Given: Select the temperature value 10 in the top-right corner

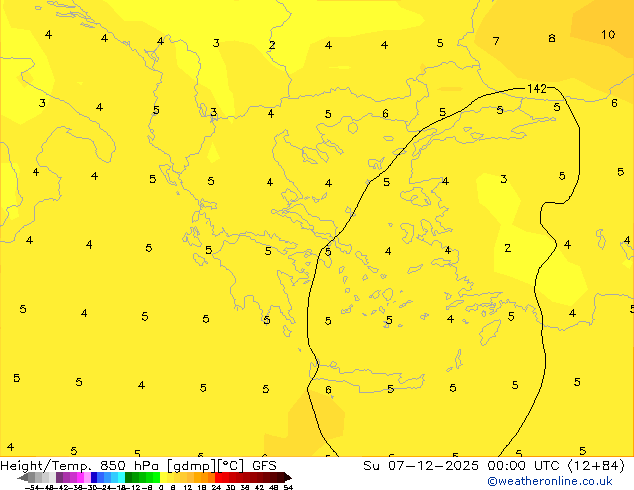Looking at the screenshot, I should point(608,35).
